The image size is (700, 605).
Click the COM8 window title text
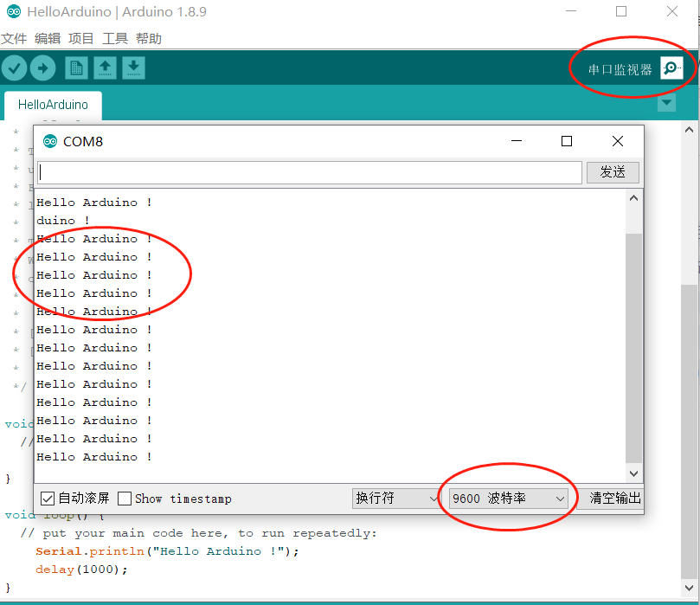pos(83,142)
